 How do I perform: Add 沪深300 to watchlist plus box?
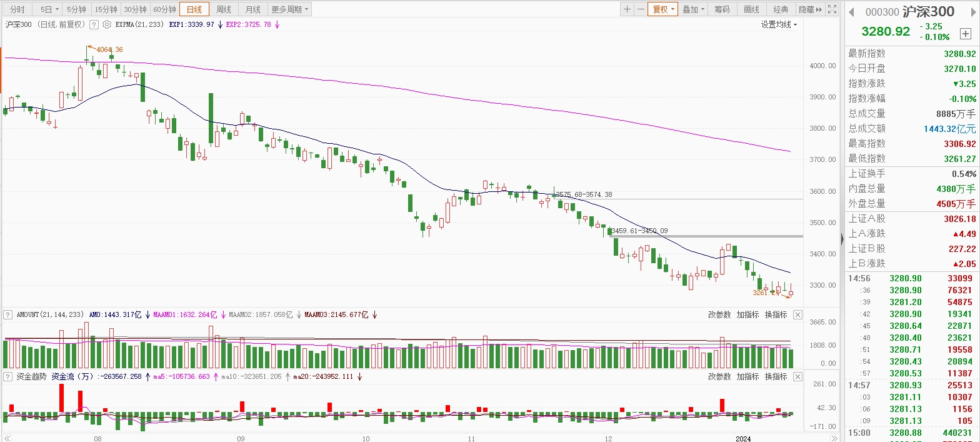coord(965,34)
